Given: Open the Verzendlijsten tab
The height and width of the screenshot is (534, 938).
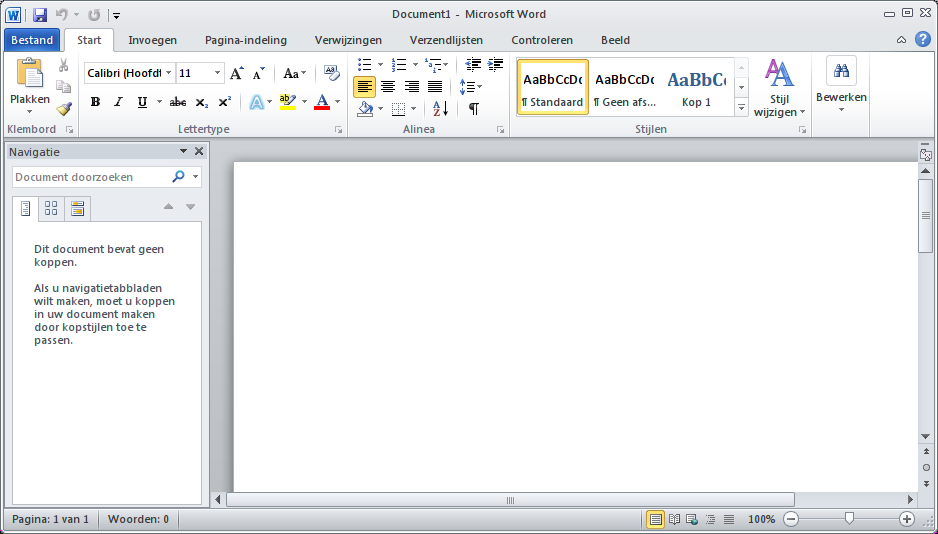Looking at the screenshot, I should [x=446, y=40].
